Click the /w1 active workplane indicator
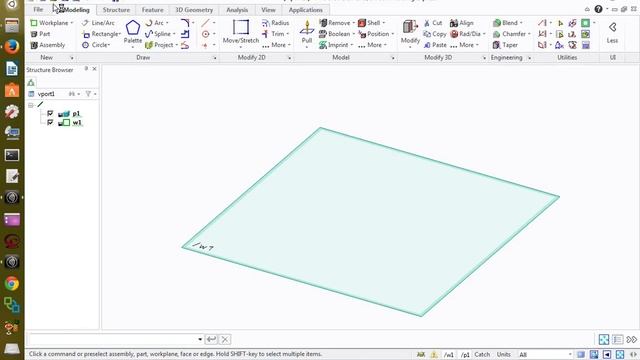 point(449,354)
